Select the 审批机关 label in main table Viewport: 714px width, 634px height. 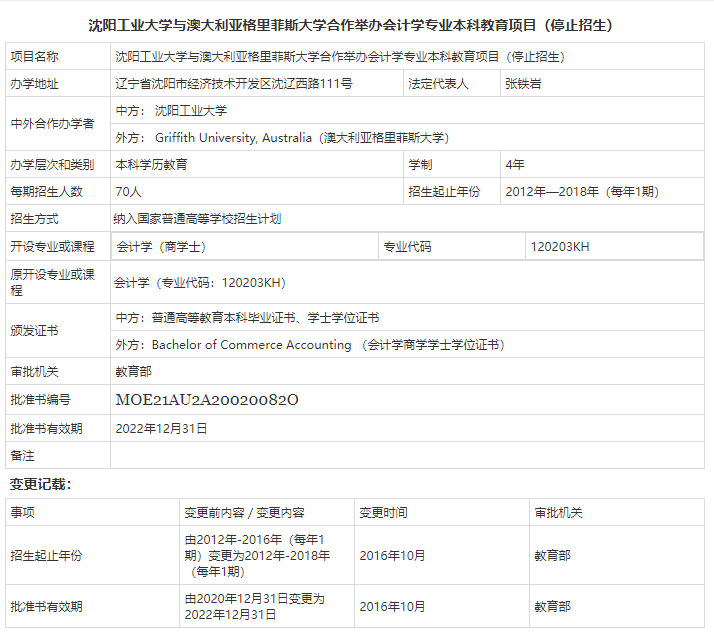coord(35,372)
